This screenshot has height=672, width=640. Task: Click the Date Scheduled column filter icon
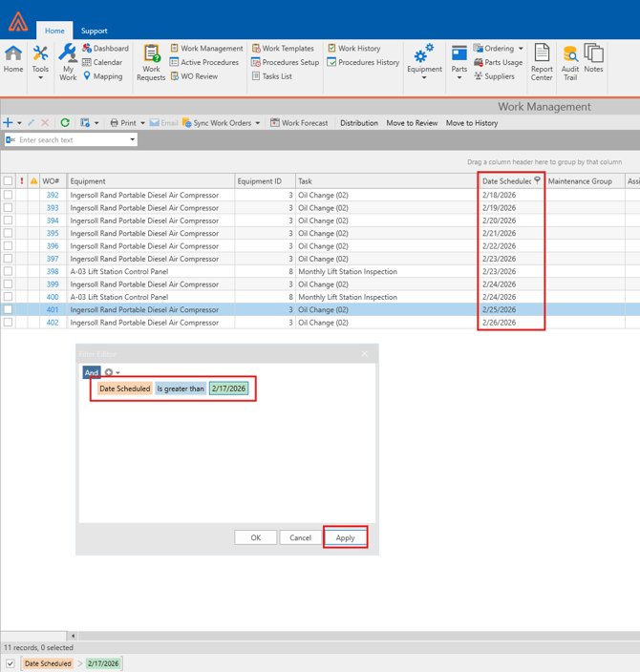(x=538, y=179)
